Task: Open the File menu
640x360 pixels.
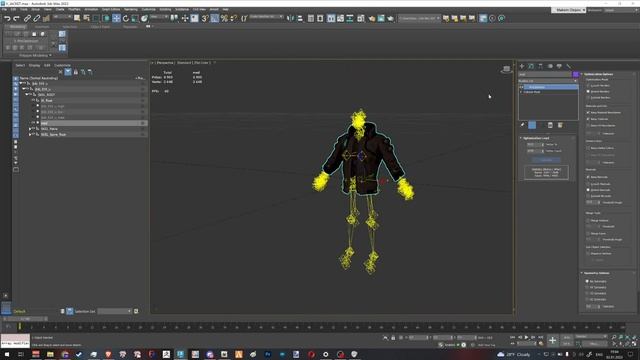Action: pyautogui.click(x=4, y=9)
